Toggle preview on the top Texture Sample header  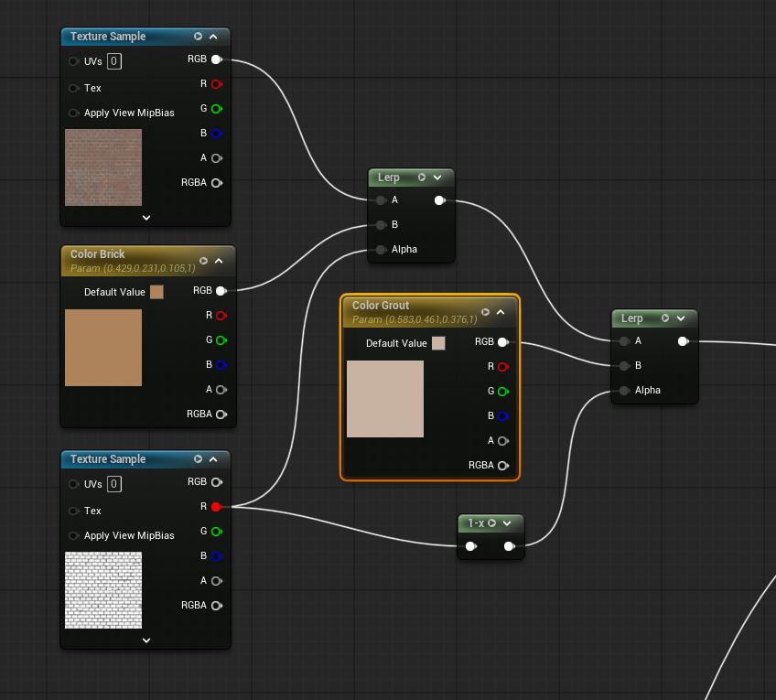(x=198, y=37)
